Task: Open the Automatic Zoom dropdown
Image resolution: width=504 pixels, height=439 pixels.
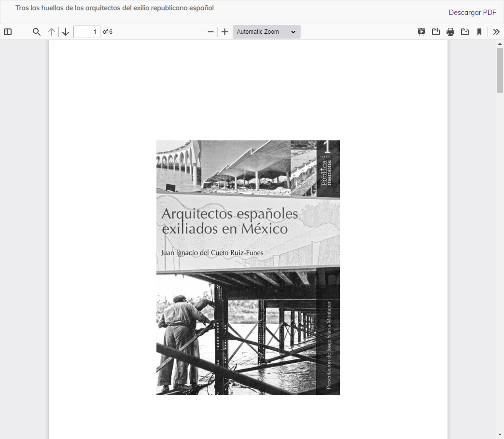Action: point(266,32)
